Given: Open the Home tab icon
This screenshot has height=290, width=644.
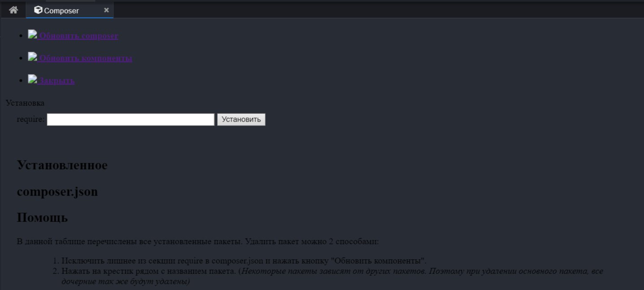Looking at the screenshot, I should (13, 10).
